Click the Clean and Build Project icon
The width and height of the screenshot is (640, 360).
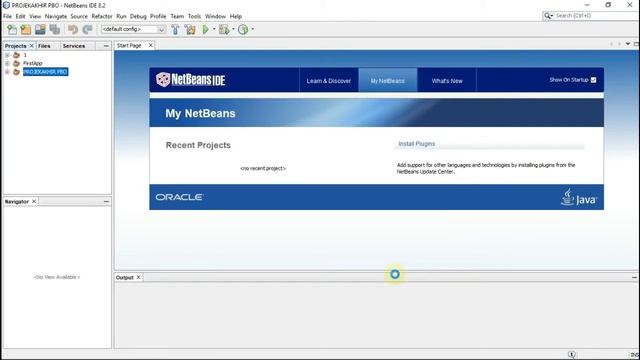click(190, 29)
